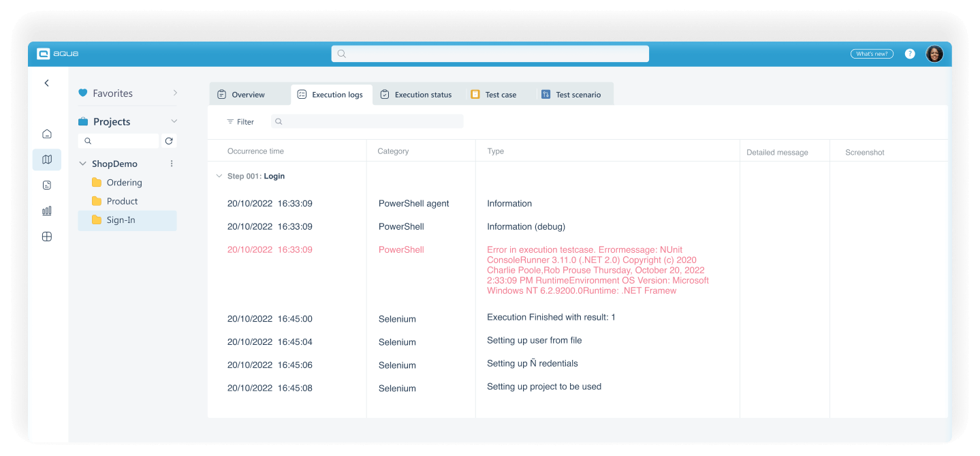Open the statistics bar-chart icon

(x=46, y=211)
